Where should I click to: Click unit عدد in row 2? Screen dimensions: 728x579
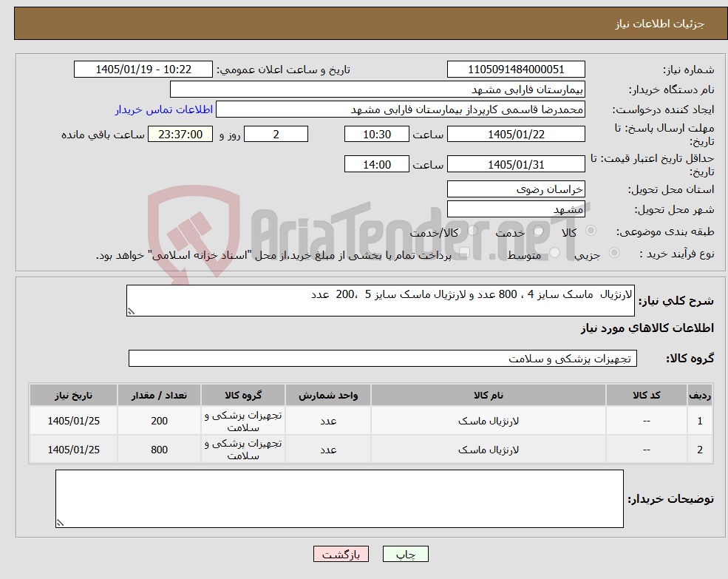pyautogui.click(x=328, y=450)
